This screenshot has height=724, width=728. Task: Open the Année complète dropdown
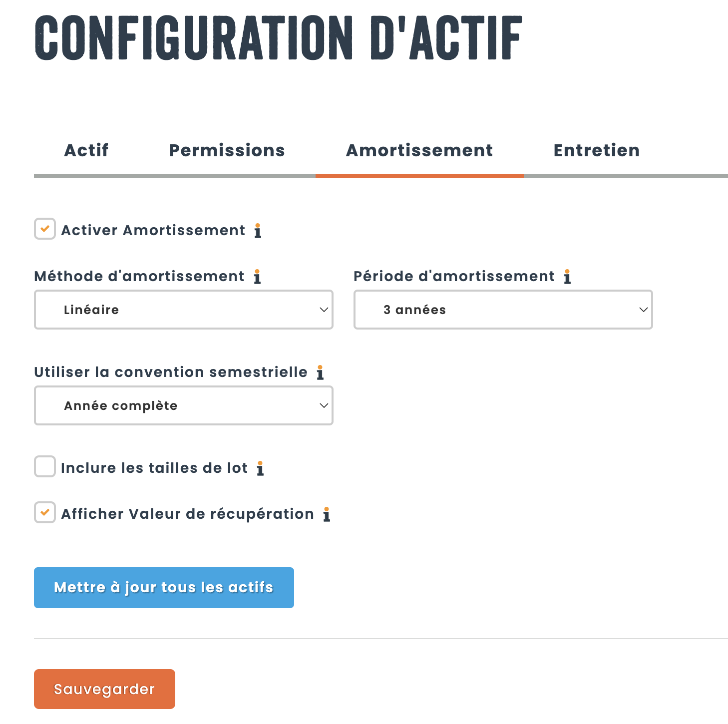(x=184, y=405)
